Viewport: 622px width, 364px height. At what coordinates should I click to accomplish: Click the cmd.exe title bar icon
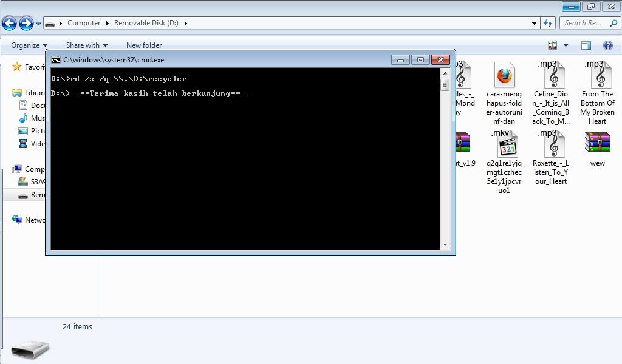click(x=56, y=60)
